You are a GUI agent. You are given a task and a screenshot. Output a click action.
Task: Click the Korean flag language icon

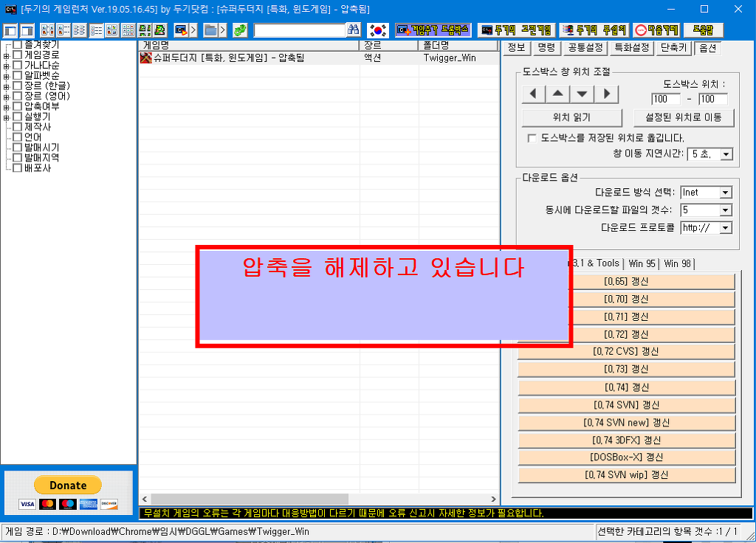tap(378, 30)
